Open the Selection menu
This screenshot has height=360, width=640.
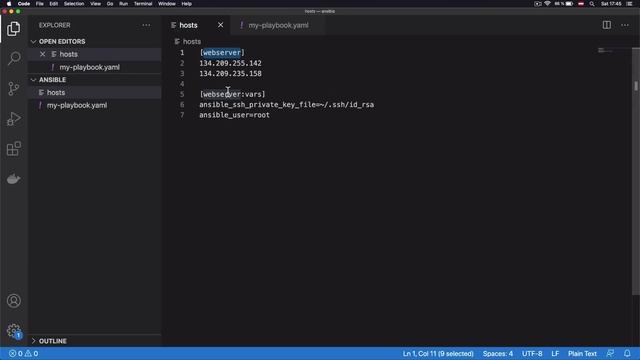tap(74, 4)
